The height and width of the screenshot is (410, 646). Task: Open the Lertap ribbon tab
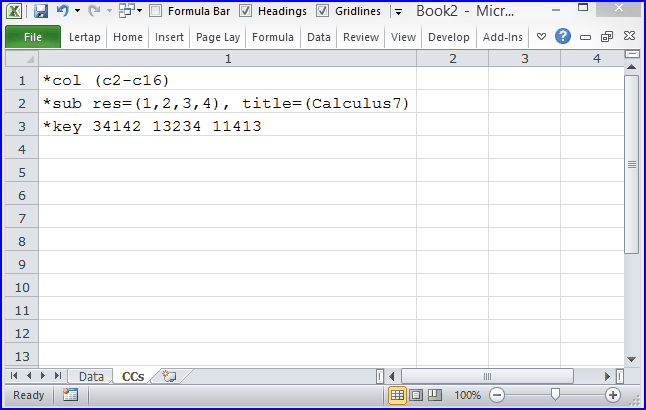[88, 37]
